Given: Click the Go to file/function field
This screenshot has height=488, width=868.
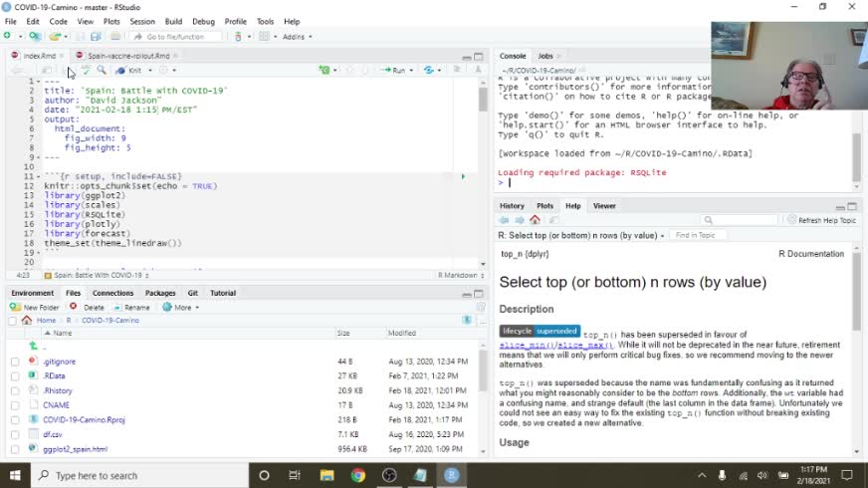Looking at the screenshot, I should 175,37.
